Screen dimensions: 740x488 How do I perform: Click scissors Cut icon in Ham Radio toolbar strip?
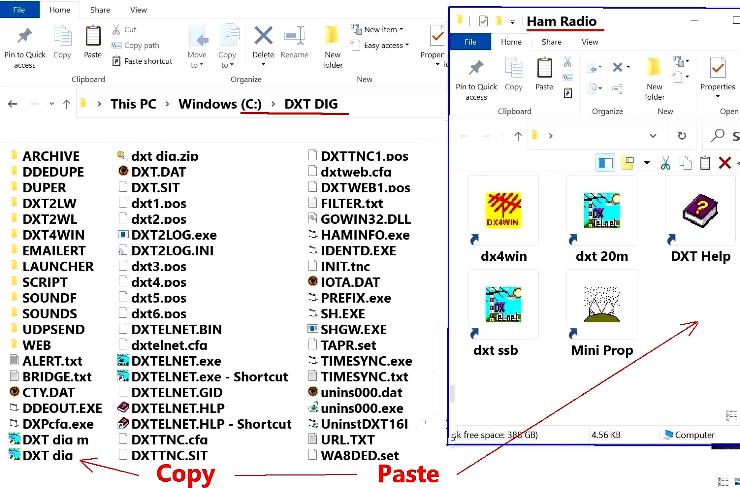665,163
